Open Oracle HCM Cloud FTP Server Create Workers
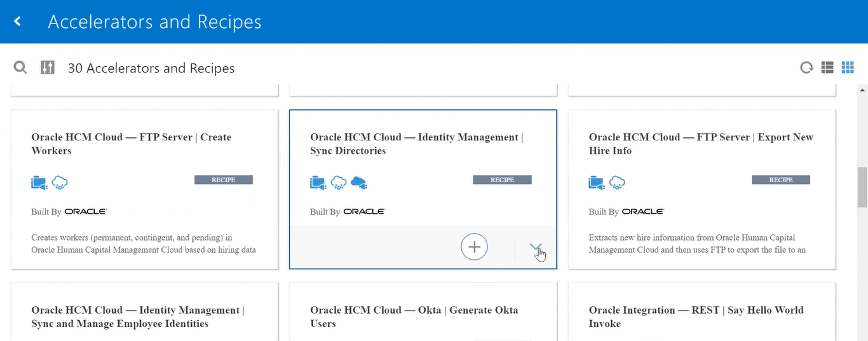 pyautogui.click(x=131, y=144)
